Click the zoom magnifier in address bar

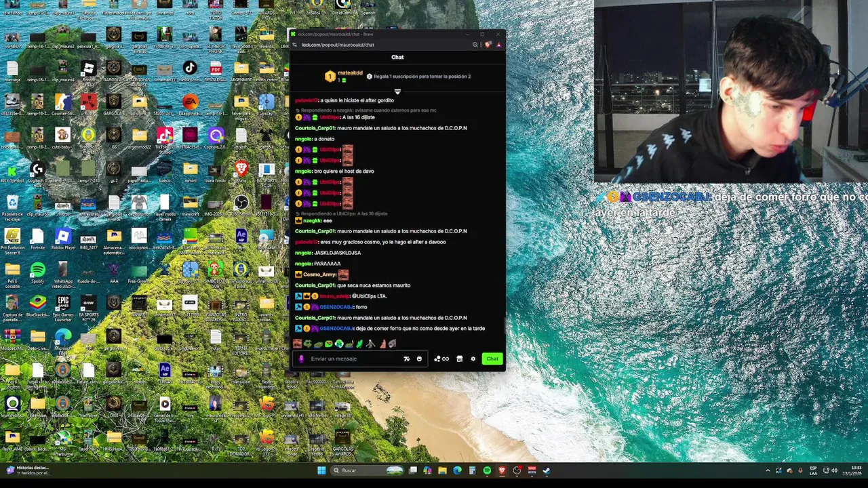(475, 45)
